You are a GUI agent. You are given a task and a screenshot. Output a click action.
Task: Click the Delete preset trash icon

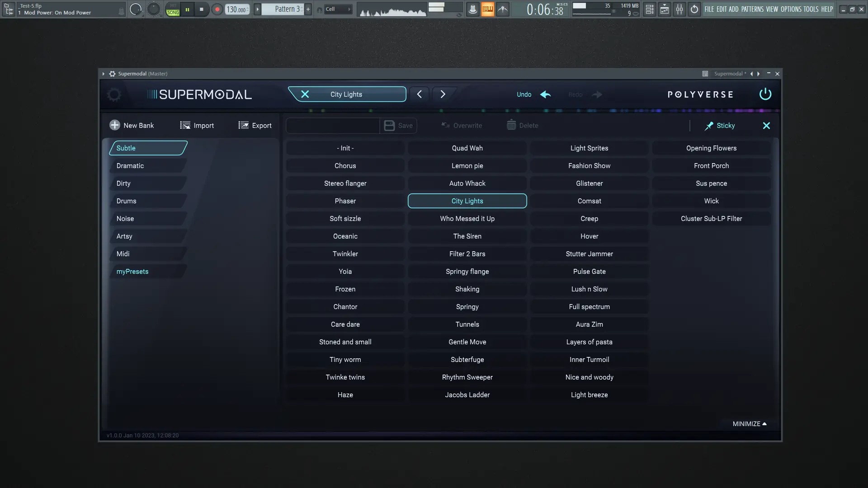(x=511, y=125)
